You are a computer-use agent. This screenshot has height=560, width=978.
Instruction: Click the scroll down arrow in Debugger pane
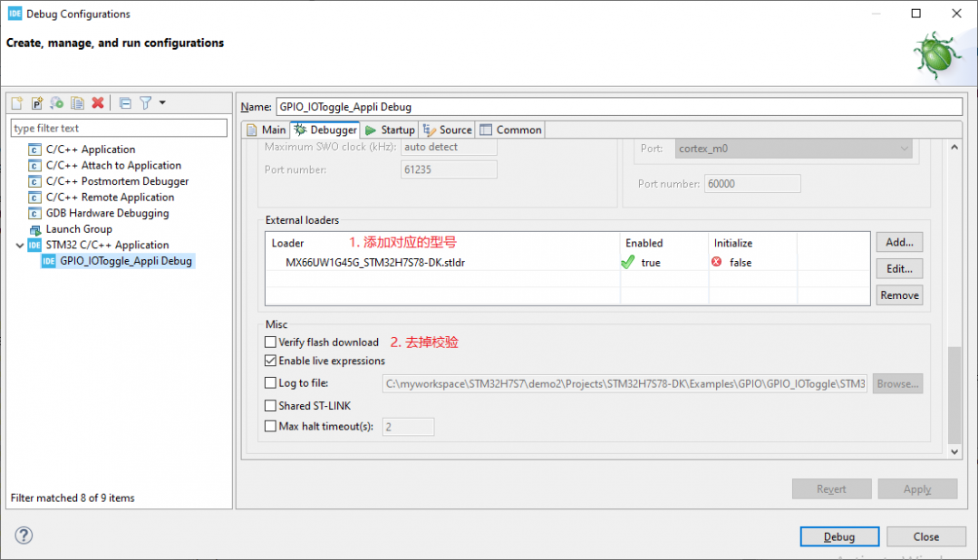pyautogui.click(x=954, y=451)
